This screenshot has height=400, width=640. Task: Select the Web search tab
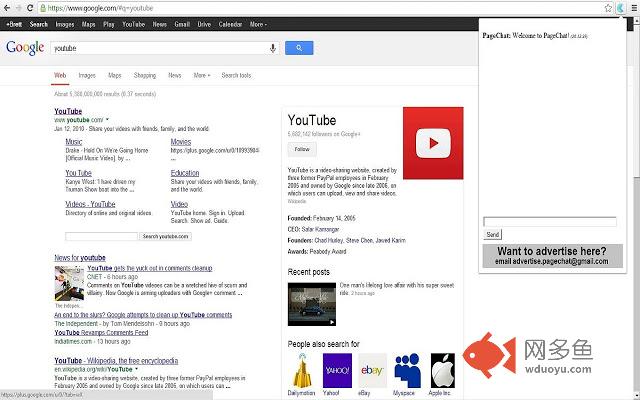pyautogui.click(x=60, y=75)
